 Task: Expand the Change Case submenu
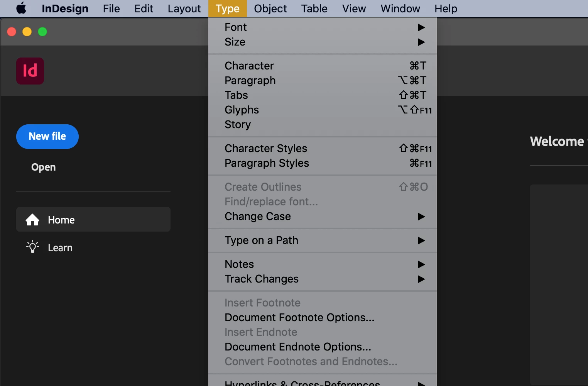point(323,217)
